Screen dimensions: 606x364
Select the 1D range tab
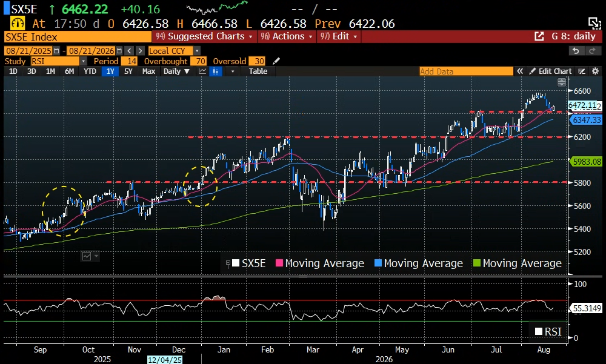pyautogui.click(x=13, y=71)
